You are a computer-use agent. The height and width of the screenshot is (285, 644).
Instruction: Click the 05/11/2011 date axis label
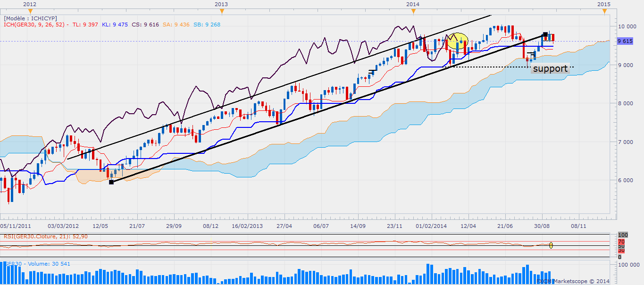coord(17,226)
